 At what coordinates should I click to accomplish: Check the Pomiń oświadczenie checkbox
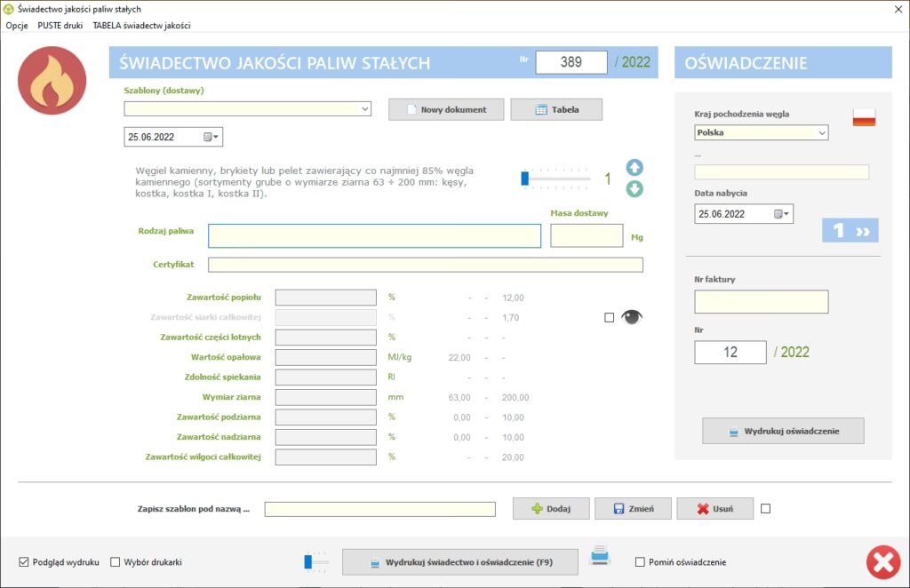(x=641, y=562)
